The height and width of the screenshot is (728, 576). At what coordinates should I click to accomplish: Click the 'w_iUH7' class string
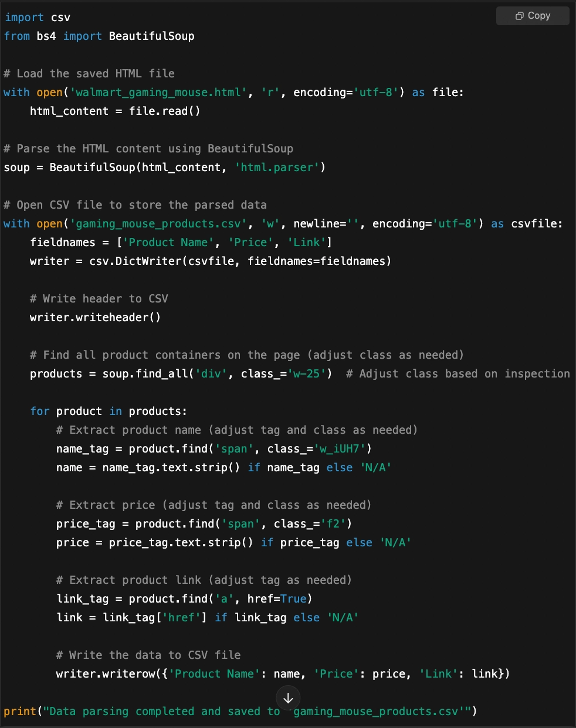click(x=340, y=449)
